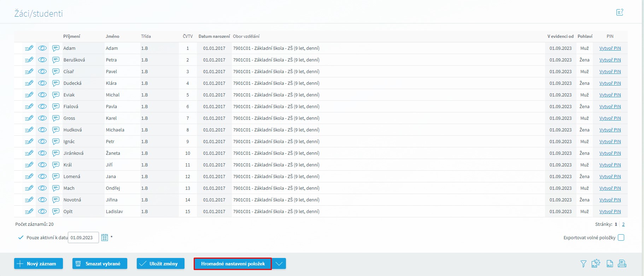Open edit icon for Berušková Petra

[x=29, y=60]
